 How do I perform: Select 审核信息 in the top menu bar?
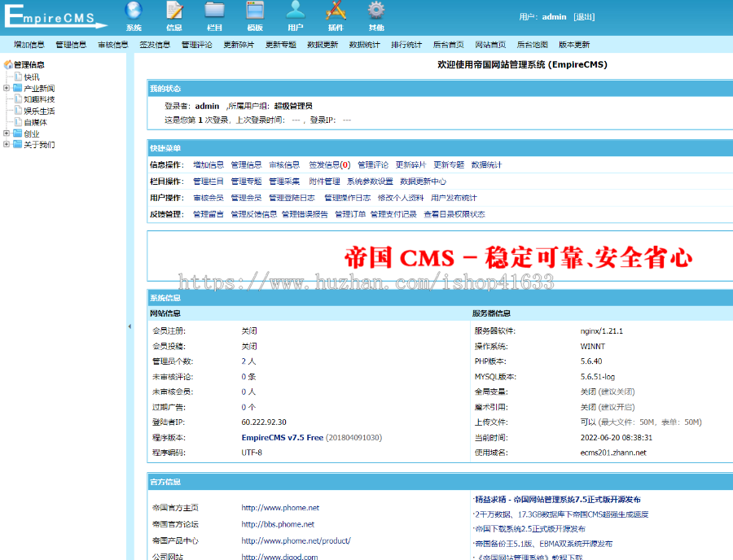click(x=113, y=45)
